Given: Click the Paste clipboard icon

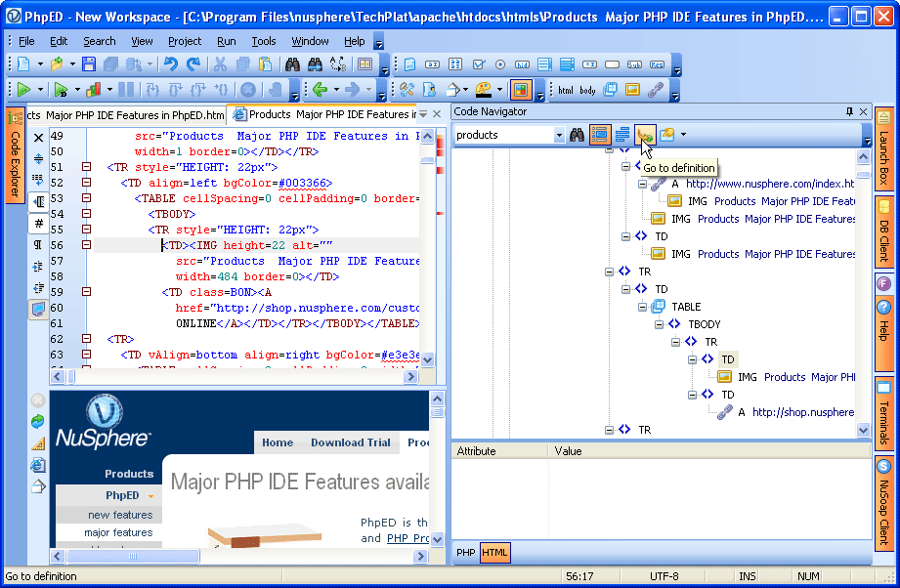Looking at the screenshot, I should pos(265,63).
